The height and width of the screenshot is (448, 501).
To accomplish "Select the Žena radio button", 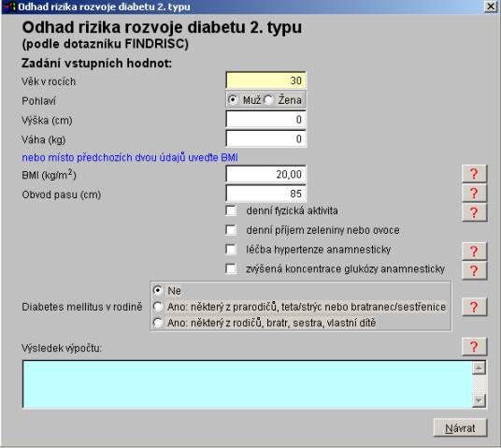I will click(x=268, y=100).
